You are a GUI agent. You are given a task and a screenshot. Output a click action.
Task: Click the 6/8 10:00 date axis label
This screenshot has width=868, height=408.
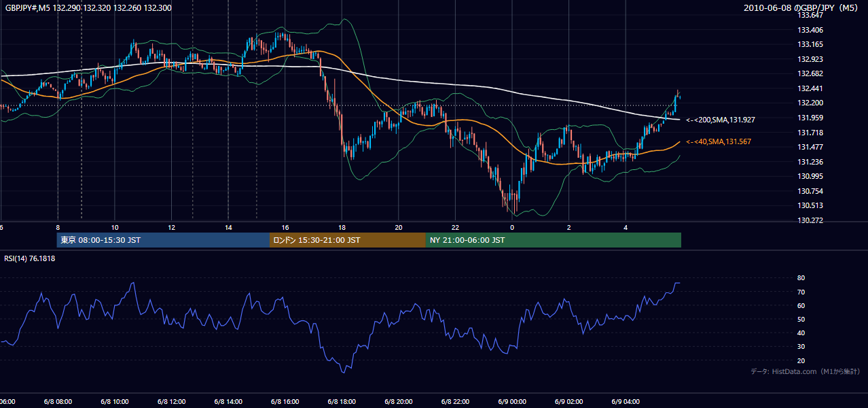(x=115, y=401)
